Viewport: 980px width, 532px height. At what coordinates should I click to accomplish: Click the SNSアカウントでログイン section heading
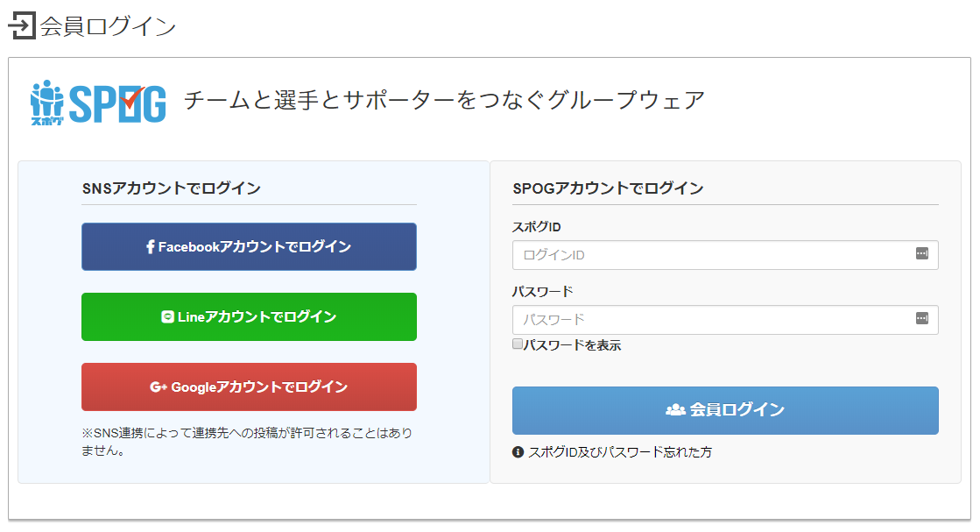click(172, 188)
